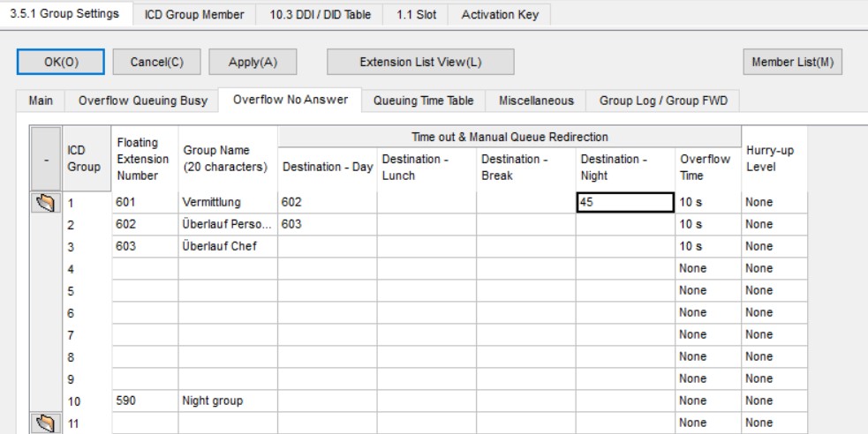Click the empty Destination - Day cell of Überlauf Chef
The image size is (868, 434).
(328, 247)
